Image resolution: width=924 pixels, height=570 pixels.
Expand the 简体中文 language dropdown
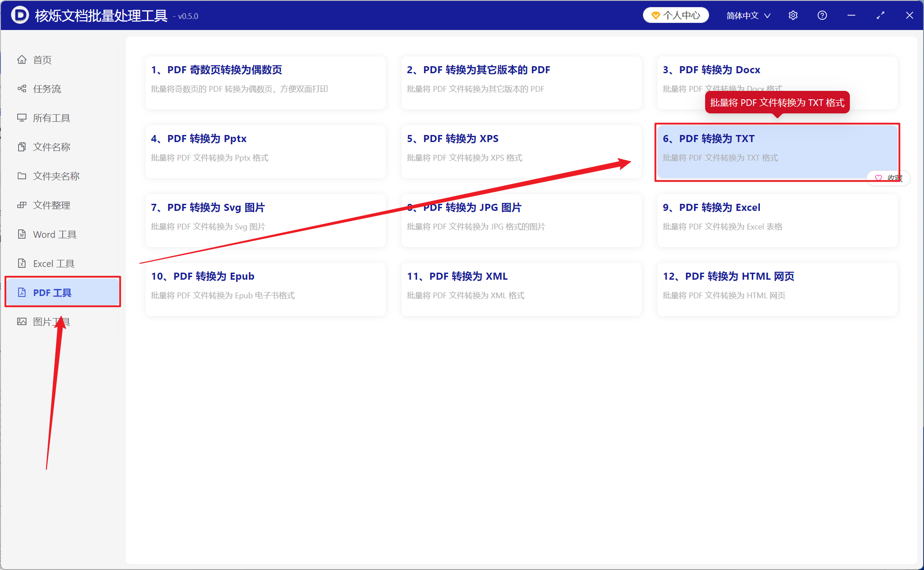click(748, 15)
